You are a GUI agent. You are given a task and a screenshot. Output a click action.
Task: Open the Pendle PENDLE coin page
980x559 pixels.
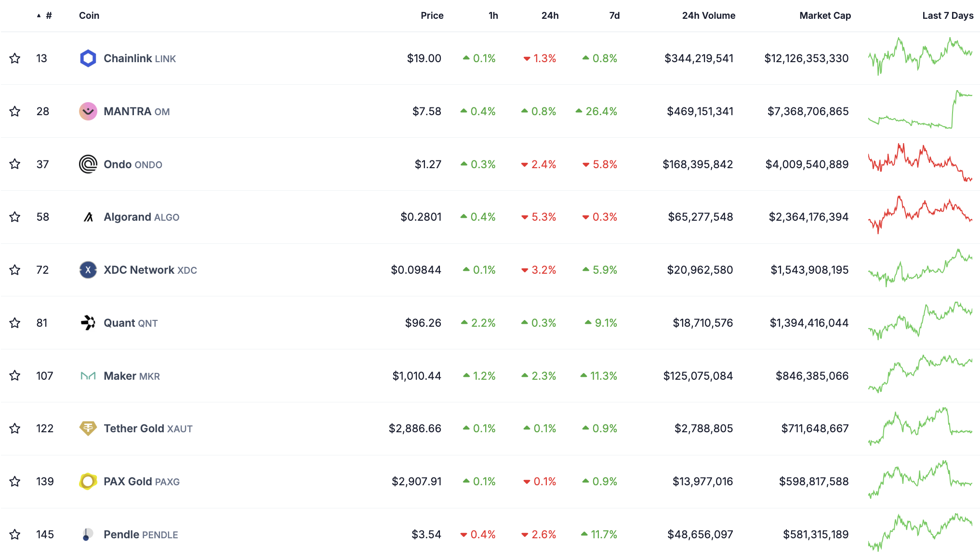click(x=141, y=534)
